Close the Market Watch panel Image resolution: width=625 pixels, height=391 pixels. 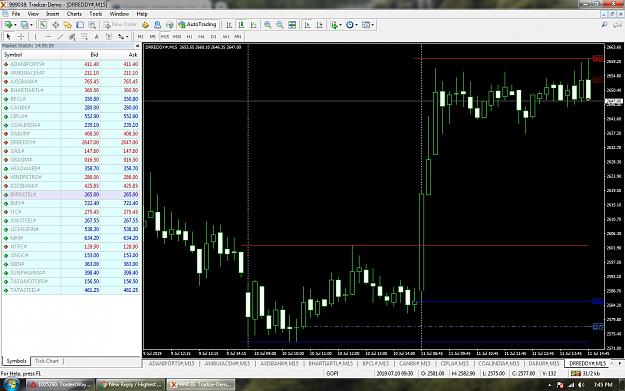point(137,46)
